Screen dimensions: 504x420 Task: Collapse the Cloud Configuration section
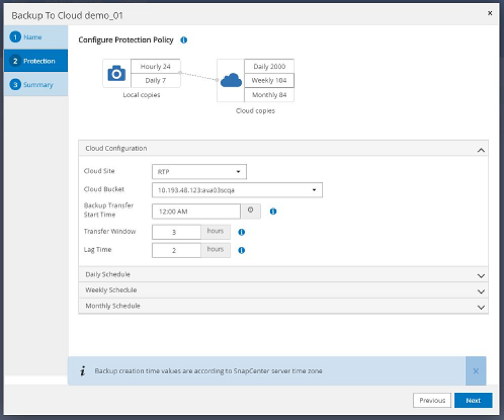(x=481, y=149)
